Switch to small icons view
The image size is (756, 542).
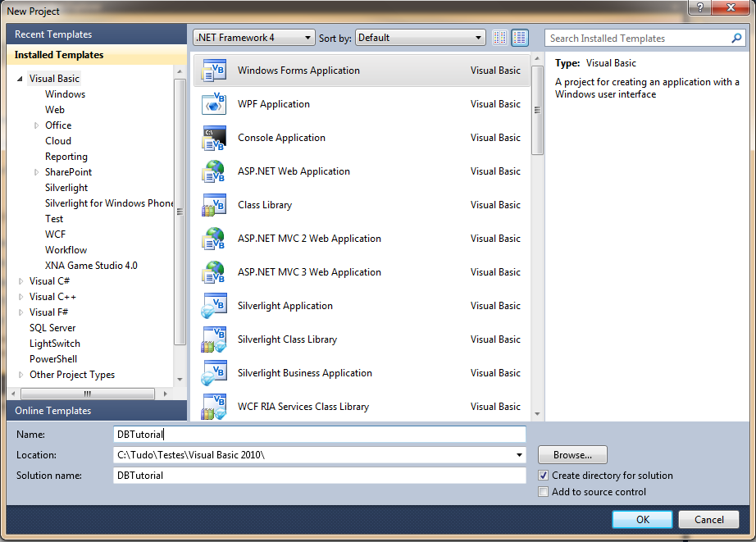click(x=499, y=37)
